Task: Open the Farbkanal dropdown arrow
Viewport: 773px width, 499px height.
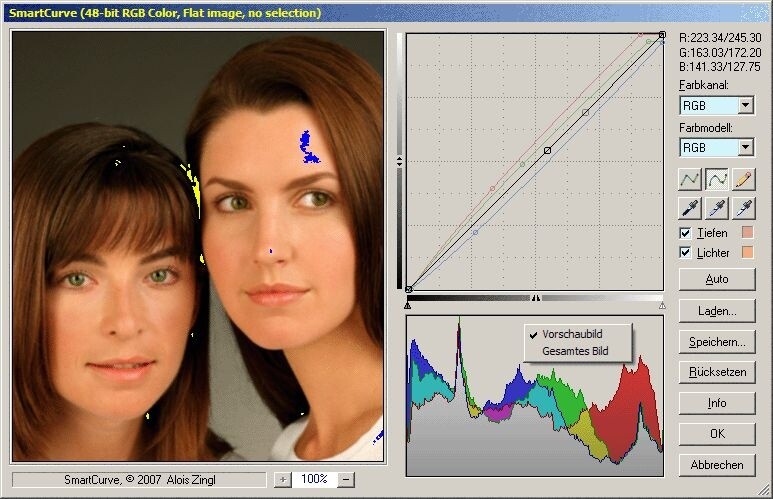Action: (745, 105)
